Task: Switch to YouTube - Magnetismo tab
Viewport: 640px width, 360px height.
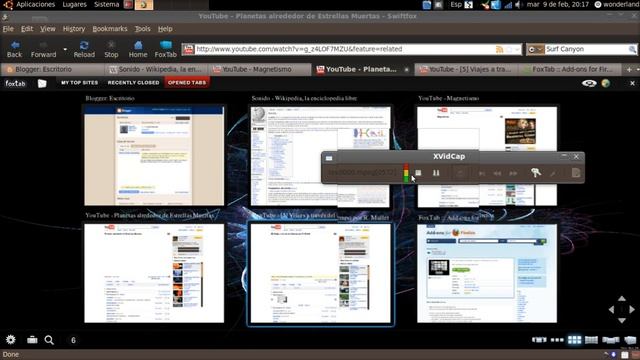Action: click(x=260, y=69)
